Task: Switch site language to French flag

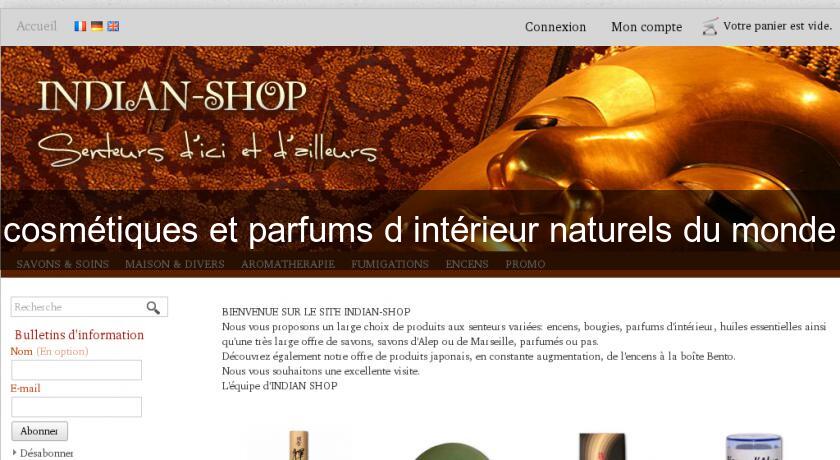Action: pyautogui.click(x=80, y=26)
